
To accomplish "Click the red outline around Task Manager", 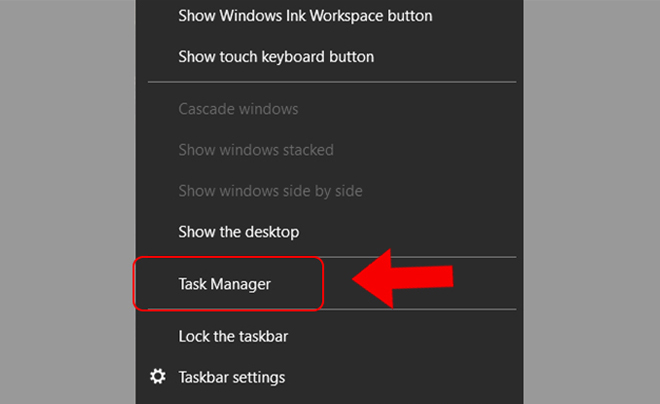I will coord(228,258).
